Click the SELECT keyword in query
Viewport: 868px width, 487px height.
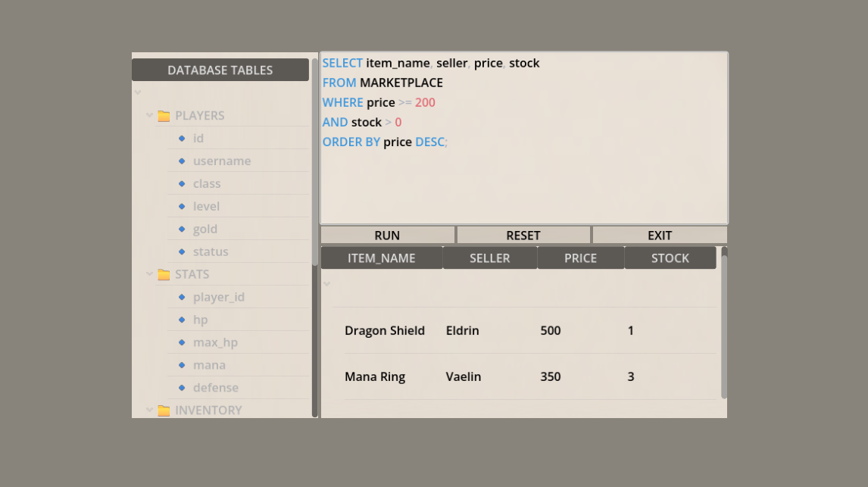point(342,63)
